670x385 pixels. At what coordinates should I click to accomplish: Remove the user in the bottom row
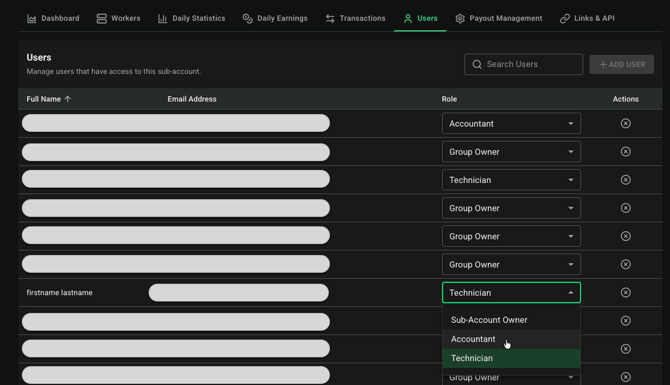click(x=626, y=377)
